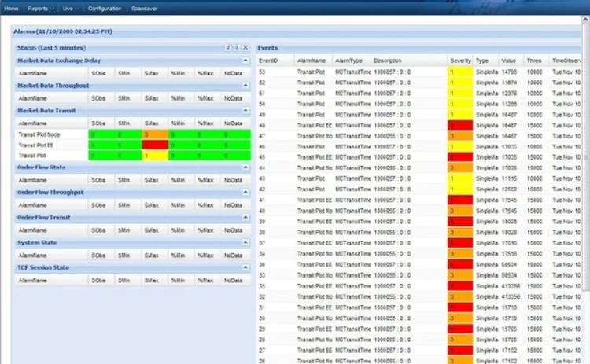Select event row with EventID 29
Viewport: 590px width, 364px height.
[419, 329]
